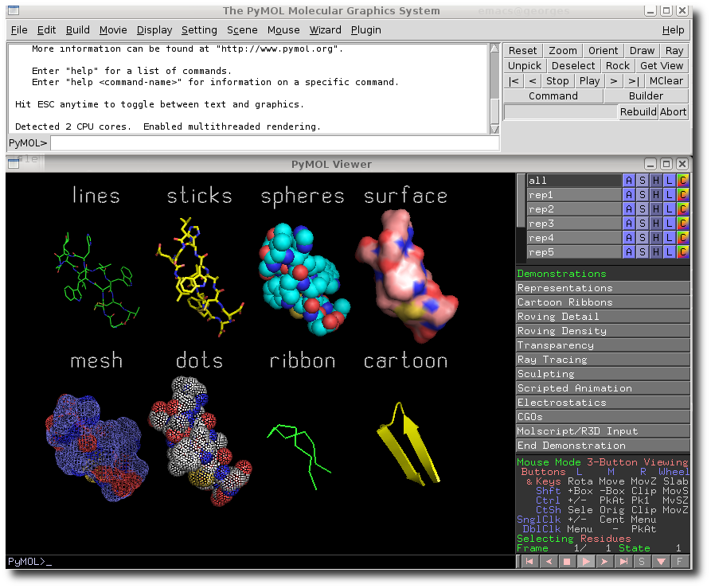Open the Show menu for rep4
The width and height of the screenshot is (711, 588).
click(643, 238)
